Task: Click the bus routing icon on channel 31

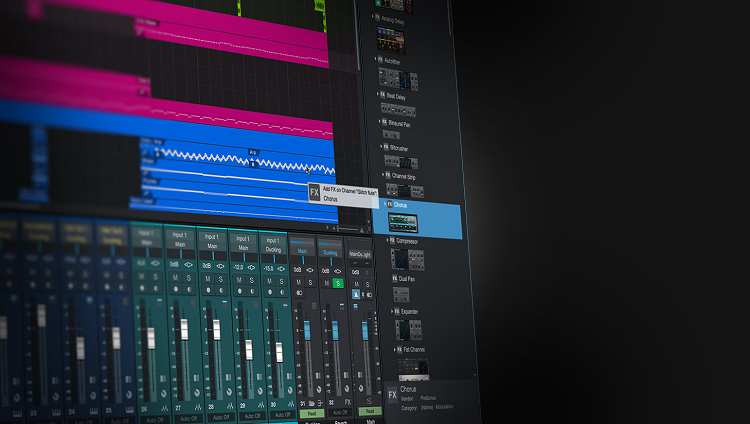Action: (x=320, y=403)
